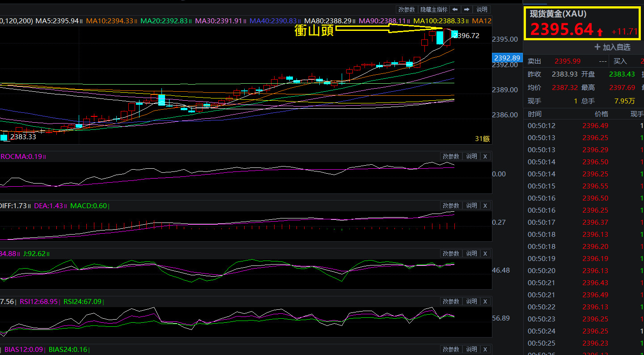Image resolution: width=644 pixels, height=355 pixels.
Task: Open 改参数 for the RSI panel
Action: point(451,301)
